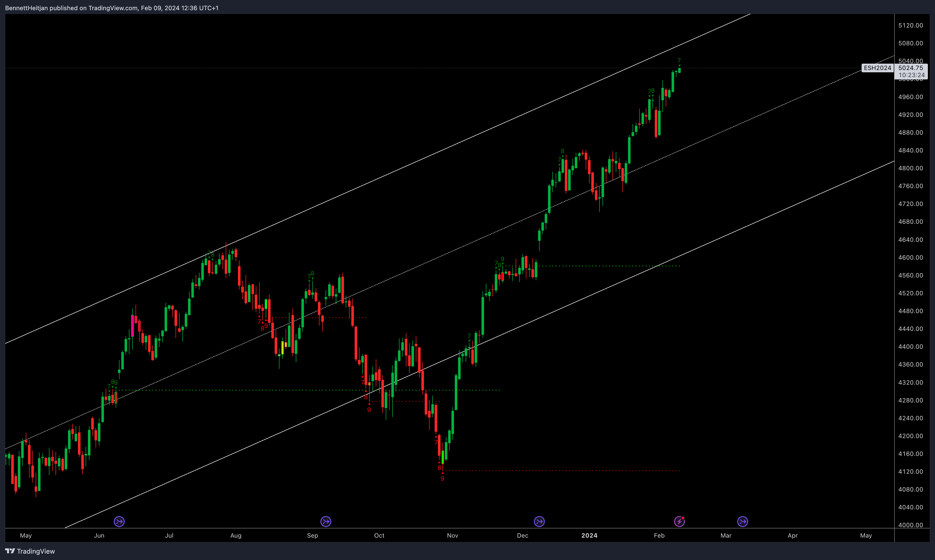Screen dimensions: 935x560
Task: Click the 2024 year label on time axis
Action: coord(589,536)
